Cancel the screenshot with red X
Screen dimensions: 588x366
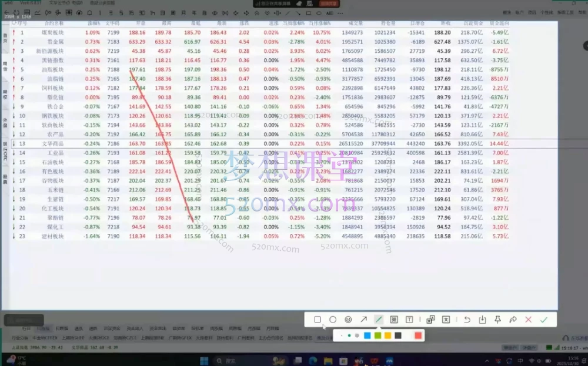(x=528, y=320)
